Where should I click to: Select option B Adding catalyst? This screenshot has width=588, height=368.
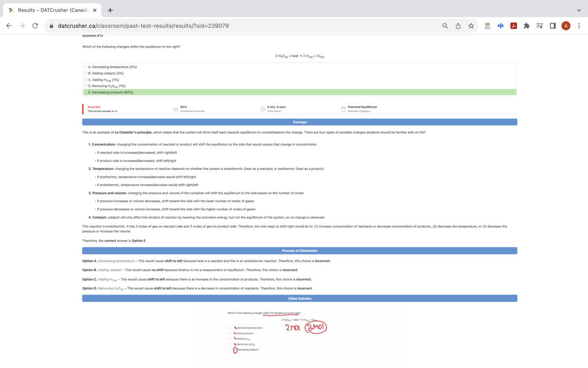click(x=86, y=73)
